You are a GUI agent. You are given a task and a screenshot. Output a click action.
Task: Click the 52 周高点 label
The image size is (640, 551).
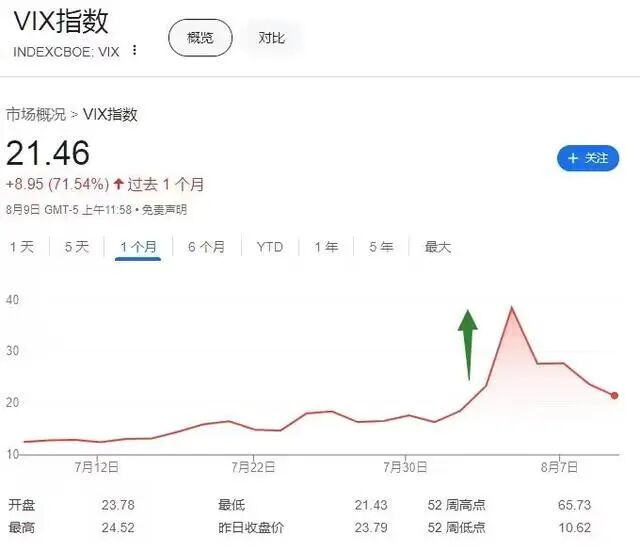click(x=456, y=505)
